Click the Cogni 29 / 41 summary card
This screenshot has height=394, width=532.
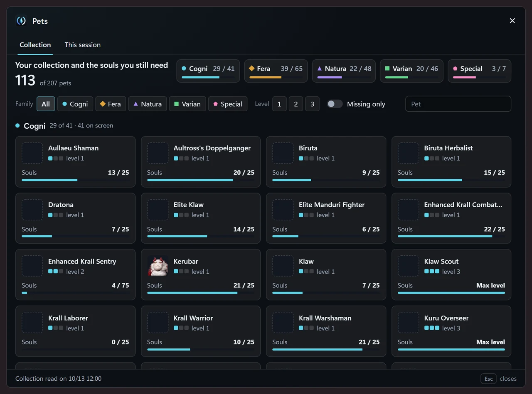point(208,71)
